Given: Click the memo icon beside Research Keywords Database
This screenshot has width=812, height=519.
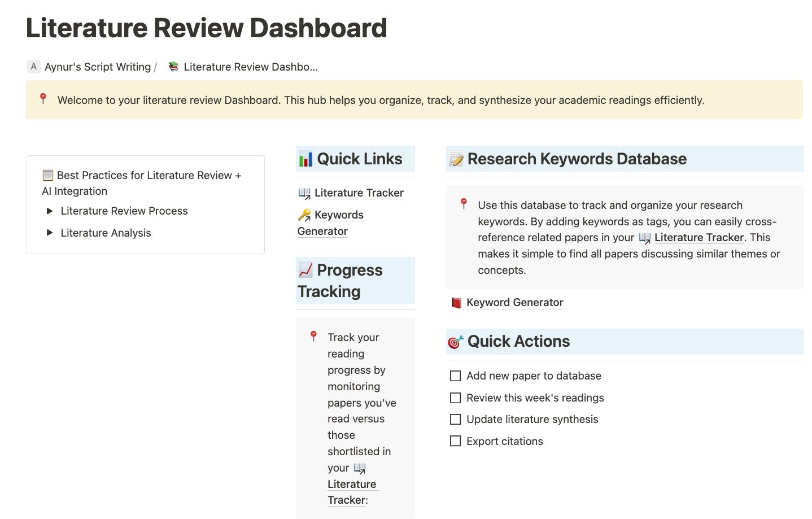Looking at the screenshot, I should pos(456,159).
